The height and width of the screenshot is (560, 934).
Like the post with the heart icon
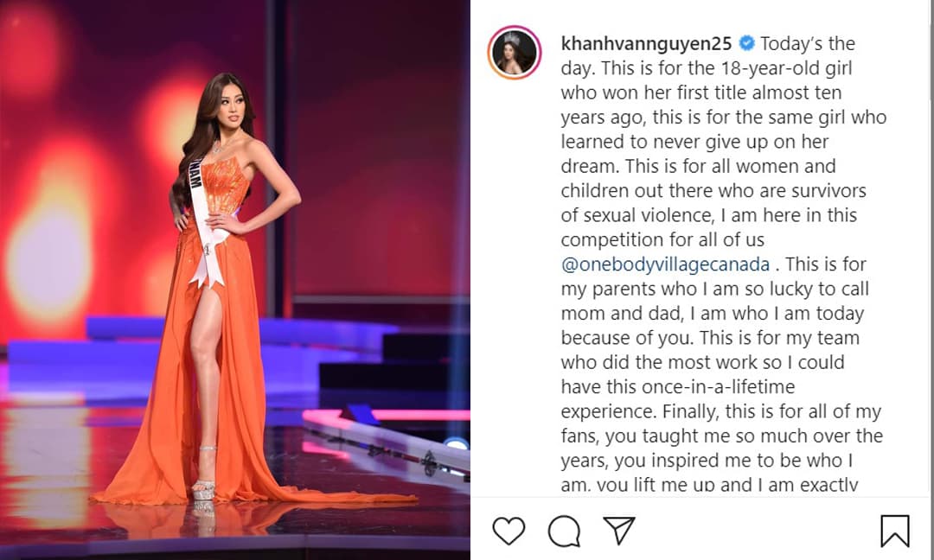point(509,531)
